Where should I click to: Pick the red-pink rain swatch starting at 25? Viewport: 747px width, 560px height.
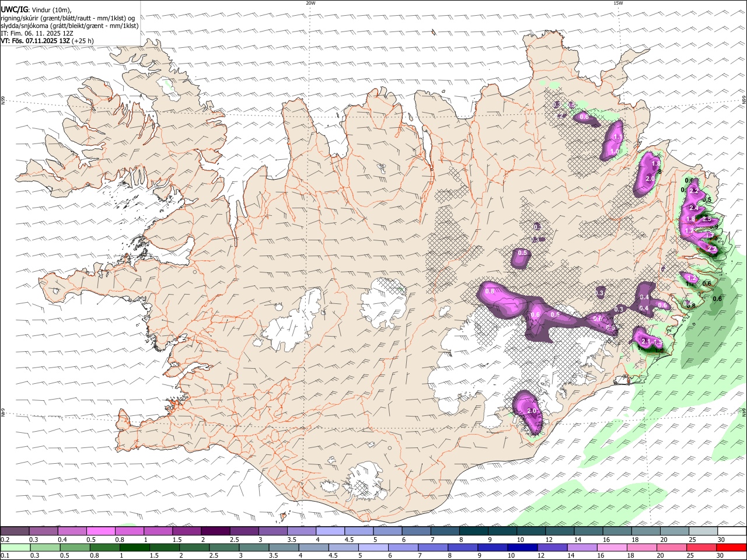point(701,548)
